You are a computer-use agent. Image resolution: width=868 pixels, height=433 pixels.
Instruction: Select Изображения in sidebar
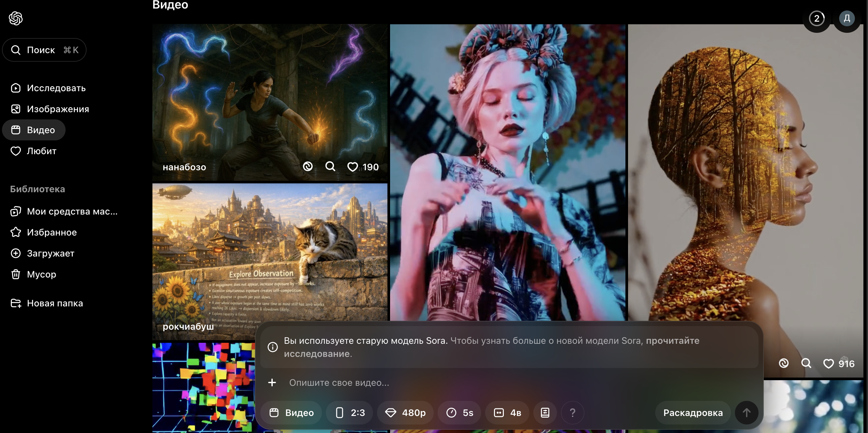point(58,109)
